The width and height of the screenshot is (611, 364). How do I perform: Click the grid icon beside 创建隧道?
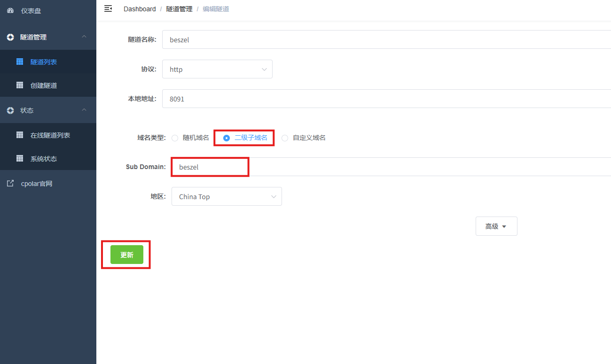tap(20, 85)
